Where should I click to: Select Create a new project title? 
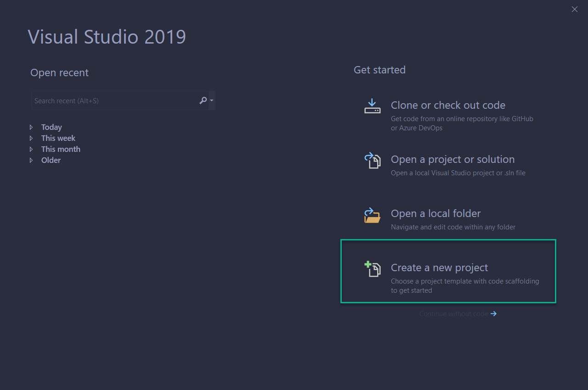click(439, 267)
